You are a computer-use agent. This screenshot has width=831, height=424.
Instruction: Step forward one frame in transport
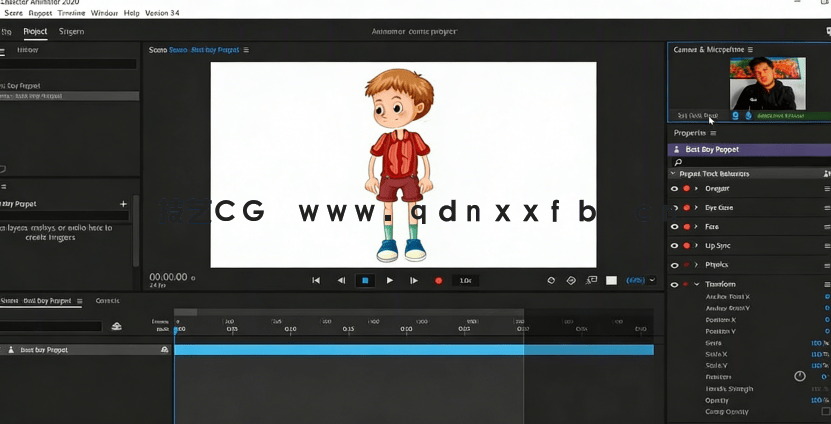point(414,280)
